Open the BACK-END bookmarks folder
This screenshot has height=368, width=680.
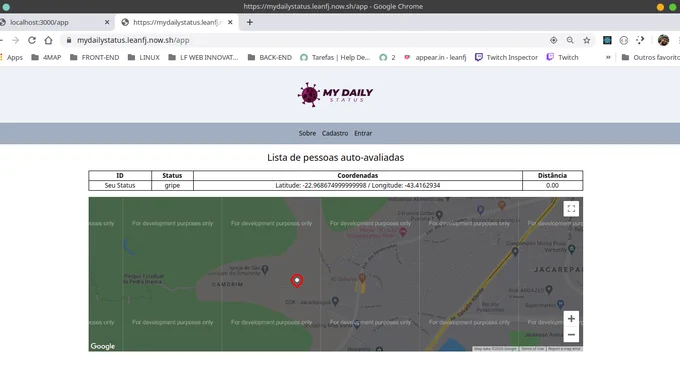270,57
